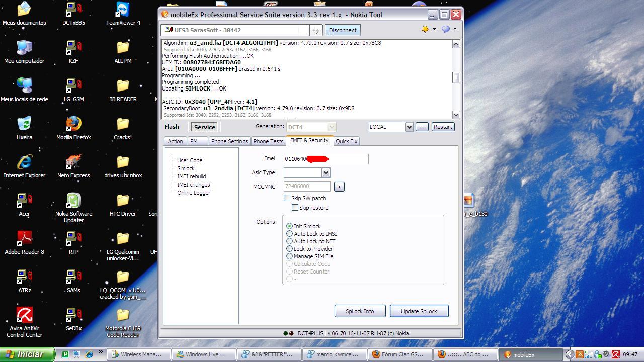Open Meus documentos desktop icon
644x362 pixels.
click(x=24, y=14)
